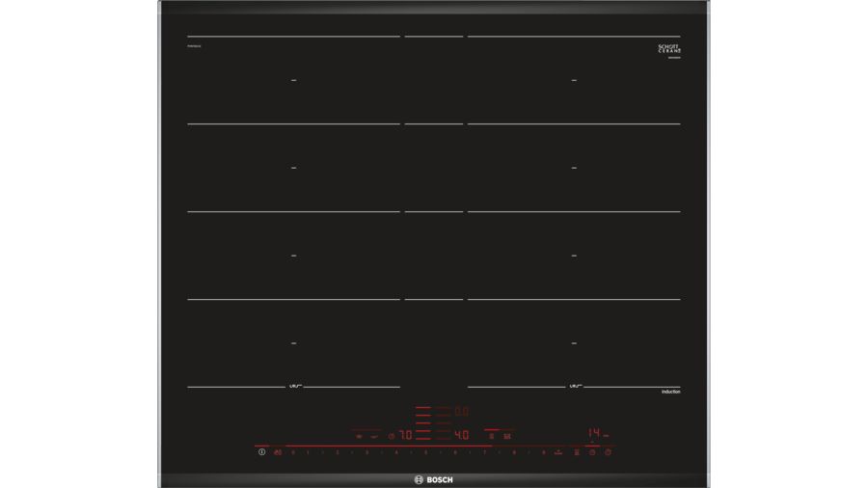Select the 7.0 cooking zone display

[x=406, y=435]
